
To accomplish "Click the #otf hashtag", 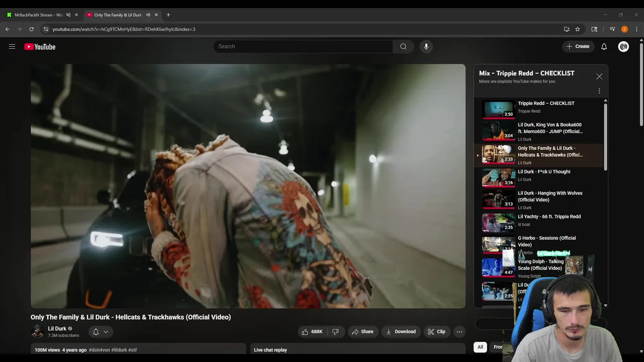I will point(132,350).
